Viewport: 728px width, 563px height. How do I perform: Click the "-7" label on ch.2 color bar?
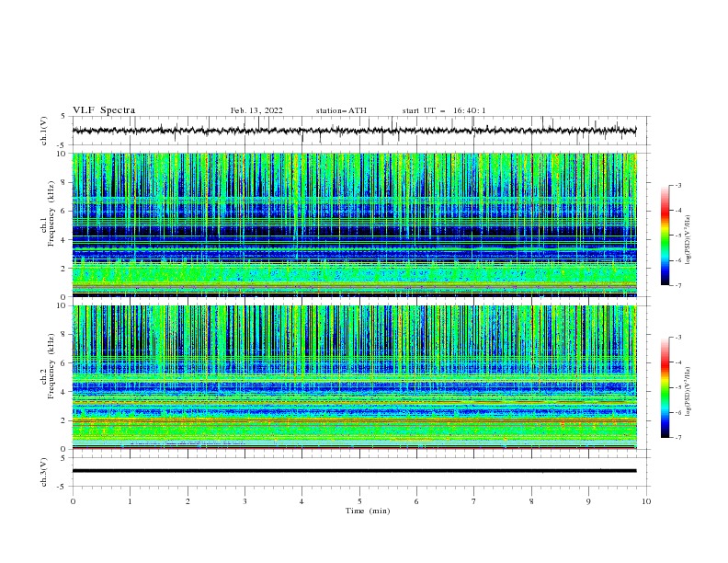(677, 438)
